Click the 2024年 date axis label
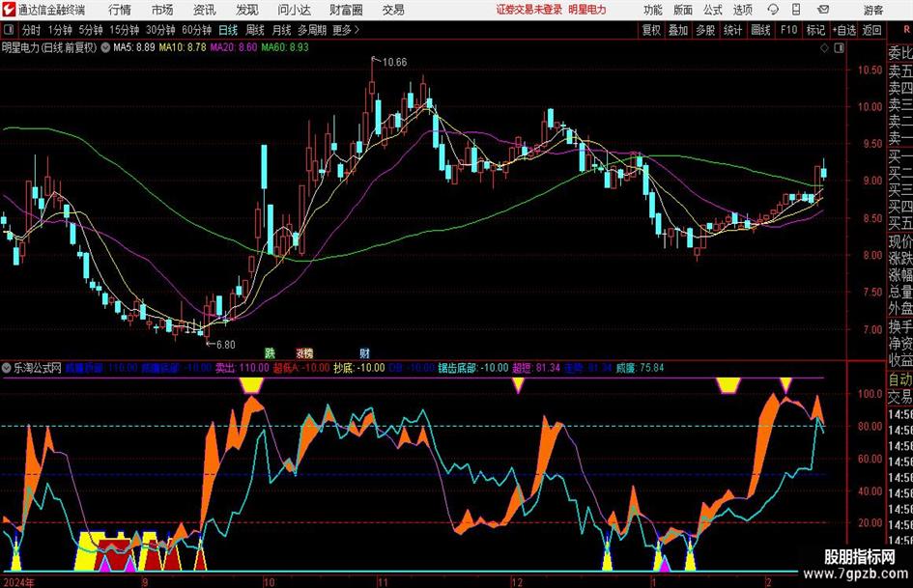 coord(18,582)
